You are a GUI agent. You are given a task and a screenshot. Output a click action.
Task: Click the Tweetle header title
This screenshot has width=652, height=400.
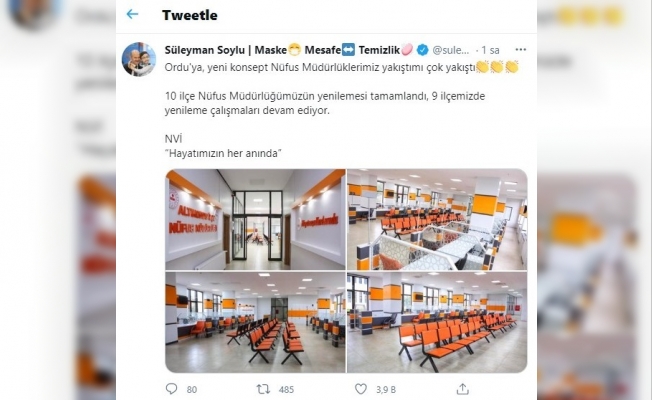(190, 15)
